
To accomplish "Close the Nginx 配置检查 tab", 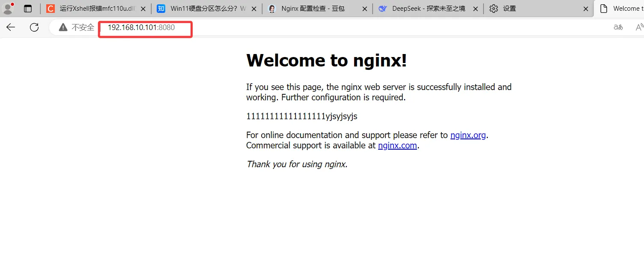I will click(x=365, y=9).
